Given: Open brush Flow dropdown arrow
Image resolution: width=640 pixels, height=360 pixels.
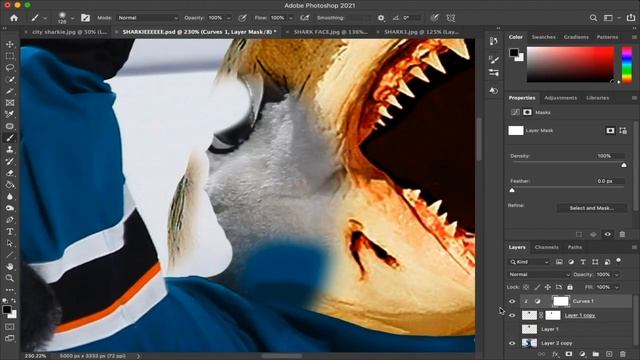Looking at the screenshot, I should click(x=291, y=18).
